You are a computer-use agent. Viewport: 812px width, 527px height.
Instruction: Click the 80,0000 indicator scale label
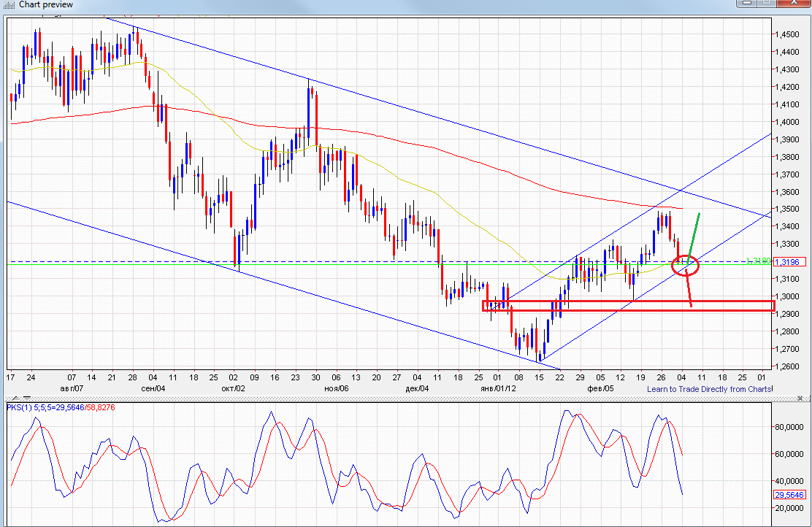(789, 427)
